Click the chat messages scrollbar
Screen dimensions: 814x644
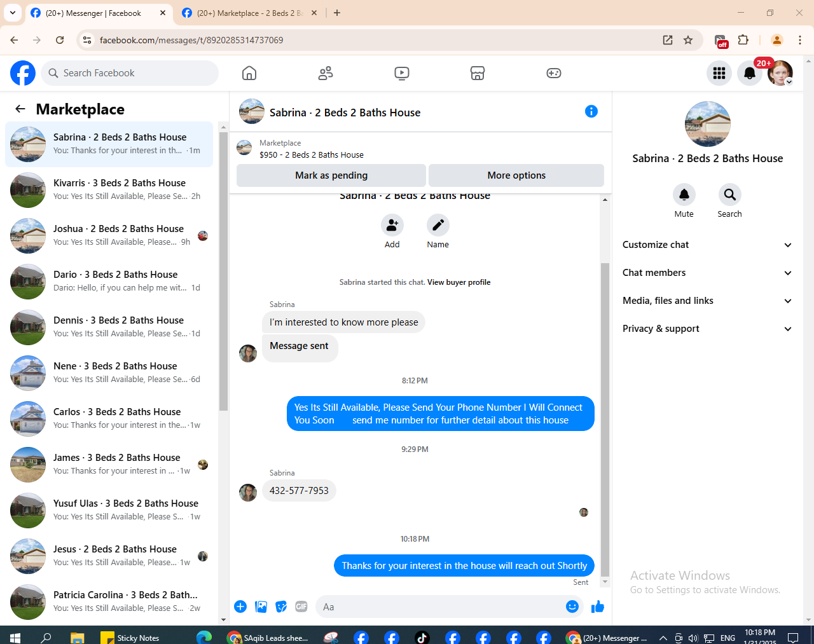pos(605,420)
